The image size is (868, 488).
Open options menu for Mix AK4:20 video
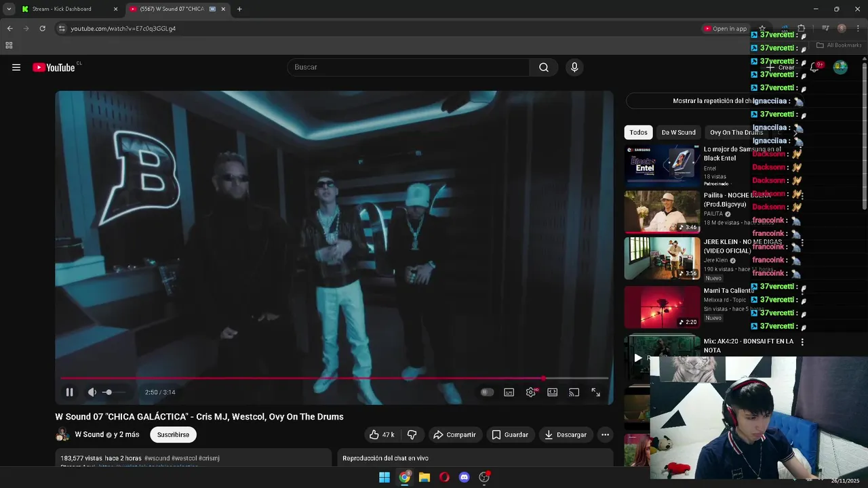tap(802, 342)
